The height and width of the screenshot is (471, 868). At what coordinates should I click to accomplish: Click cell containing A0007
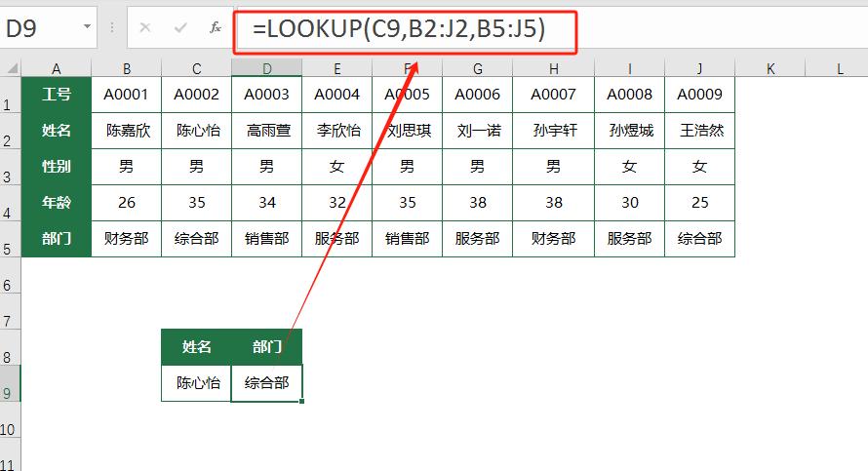(x=554, y=95)
